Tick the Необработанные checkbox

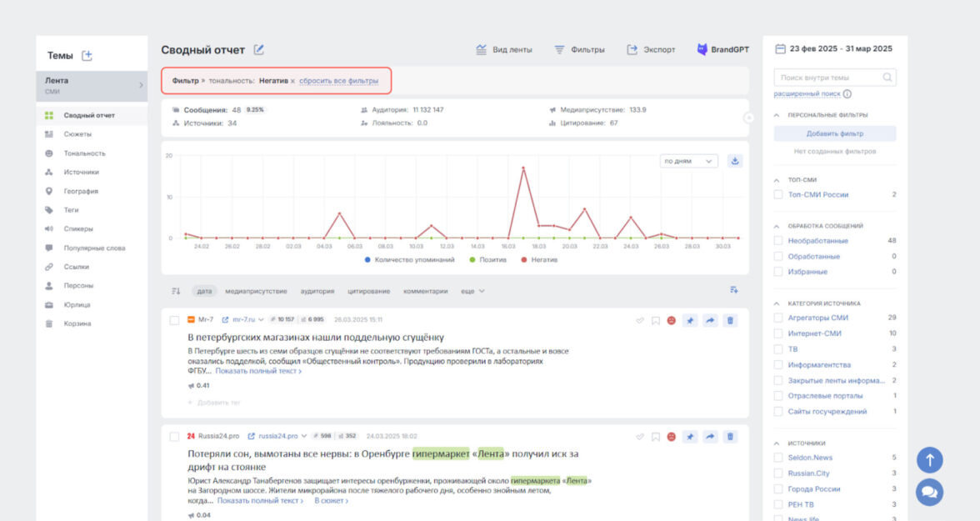778,241
